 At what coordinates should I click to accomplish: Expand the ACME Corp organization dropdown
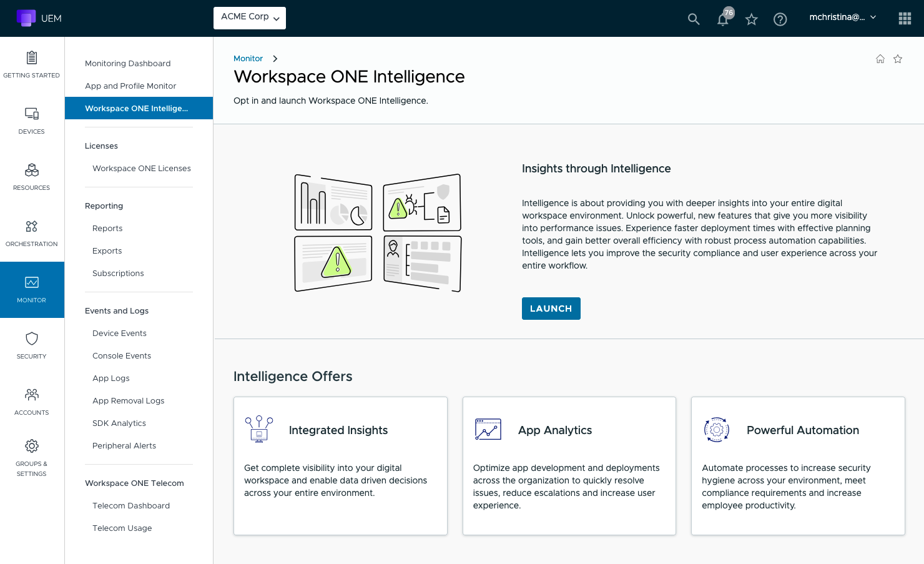click(250, 17)
